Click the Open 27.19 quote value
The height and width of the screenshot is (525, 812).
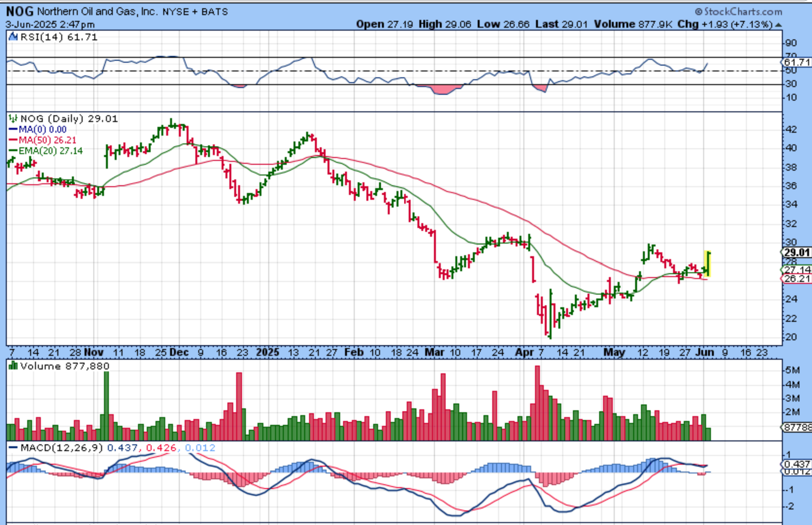tap(385, 24)
